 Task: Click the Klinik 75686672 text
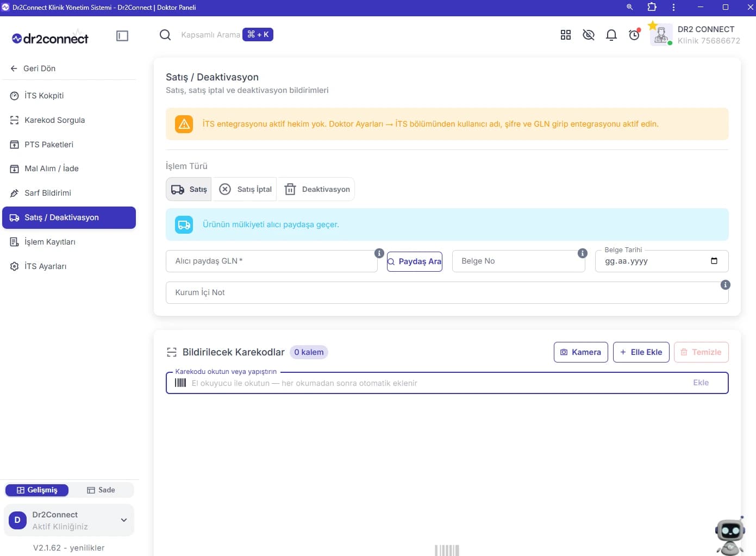point(709,41)
